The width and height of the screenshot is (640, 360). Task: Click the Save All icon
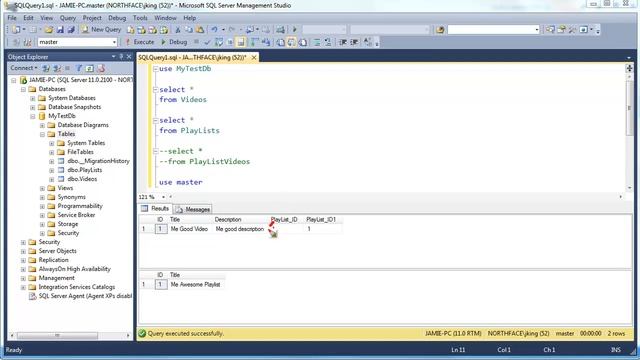tap(71, 30)
